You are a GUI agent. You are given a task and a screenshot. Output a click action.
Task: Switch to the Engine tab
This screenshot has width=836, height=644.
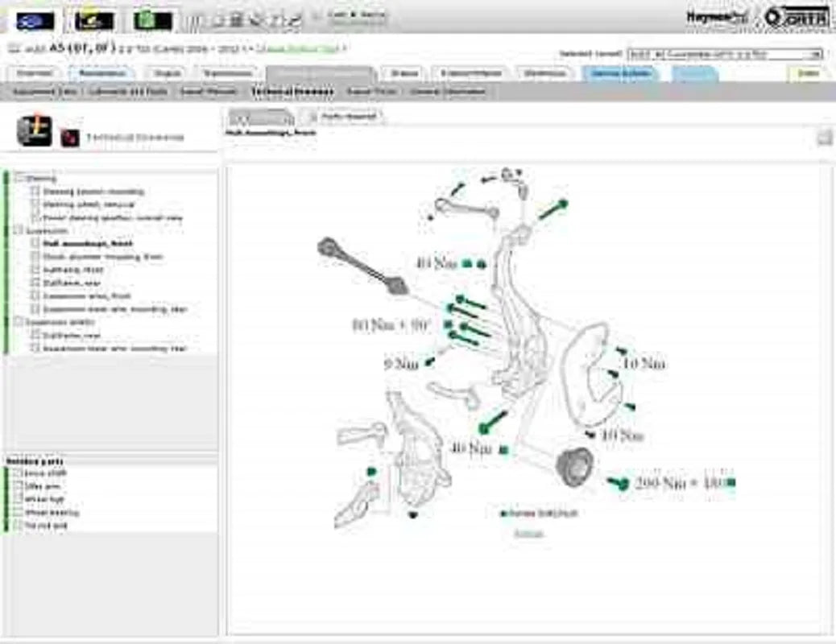(168, 73)
